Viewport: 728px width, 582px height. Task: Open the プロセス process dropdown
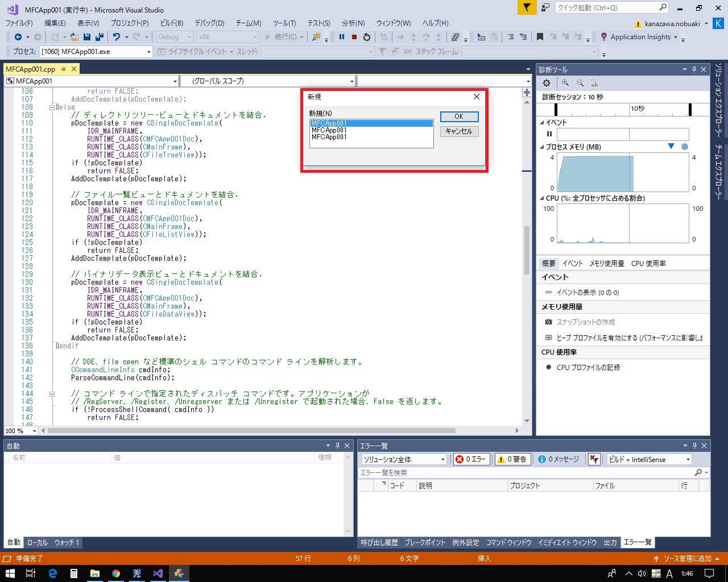149,52
